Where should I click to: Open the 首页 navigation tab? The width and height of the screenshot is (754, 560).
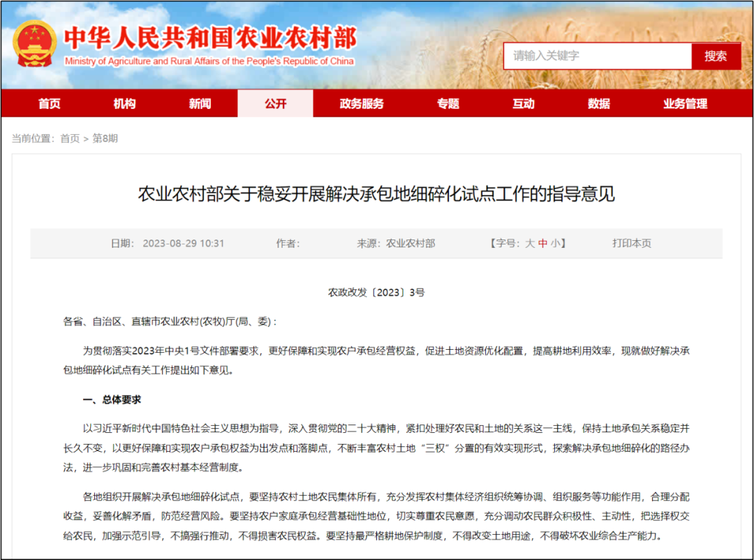pyautogui.click(x=49, y=103)
